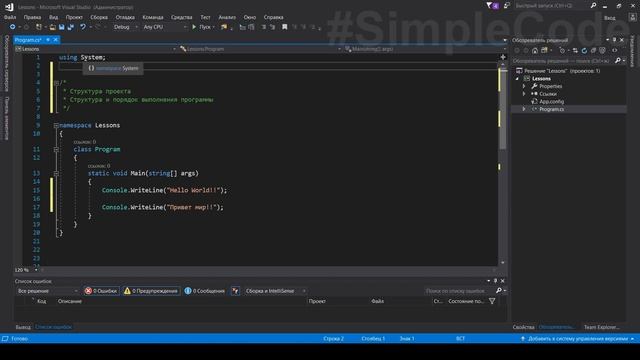Expand the Program.cs tree node
This screenshot has height=360, width=640.
pos(524,109)
